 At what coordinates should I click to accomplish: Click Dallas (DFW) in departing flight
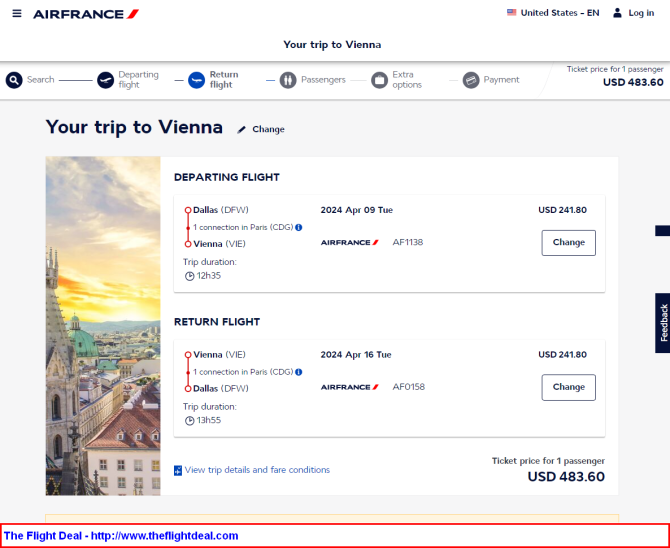[x=220, y=210]
